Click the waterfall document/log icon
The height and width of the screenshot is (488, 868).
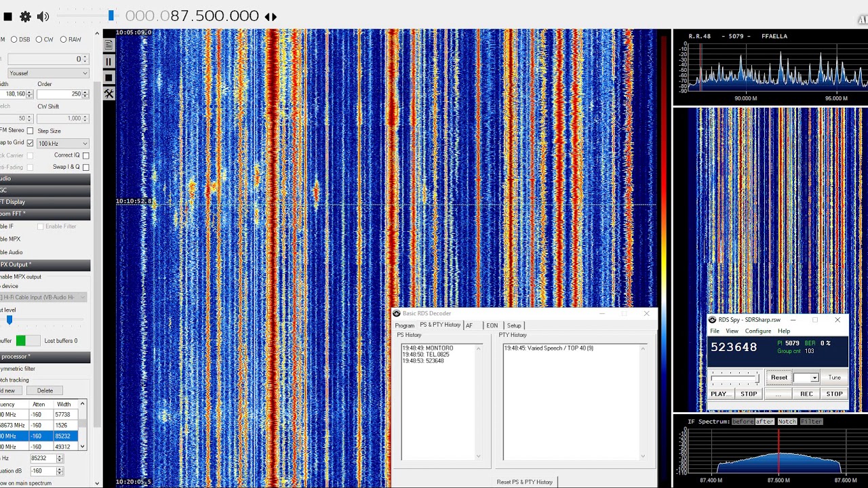(108, 45)
